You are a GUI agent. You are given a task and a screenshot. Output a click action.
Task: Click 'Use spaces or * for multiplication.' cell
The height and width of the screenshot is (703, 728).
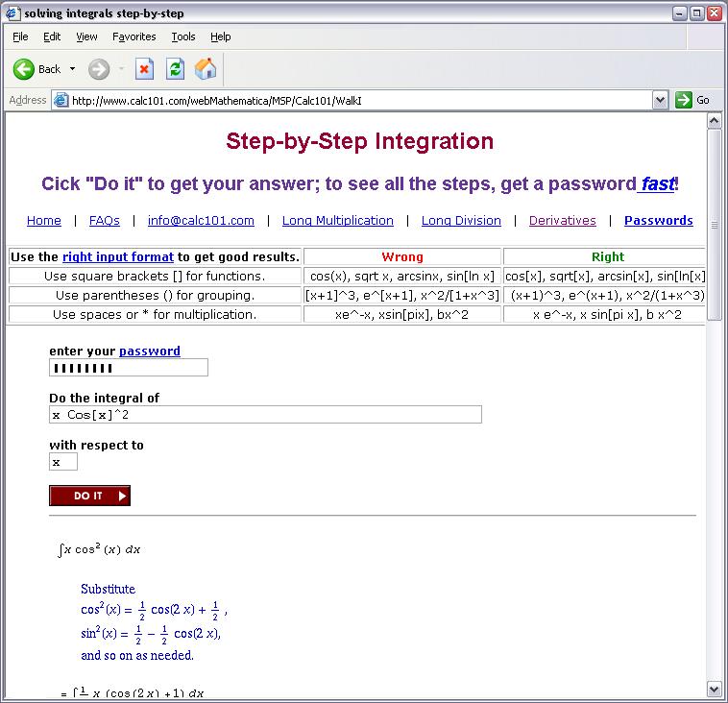pos(155,314)
